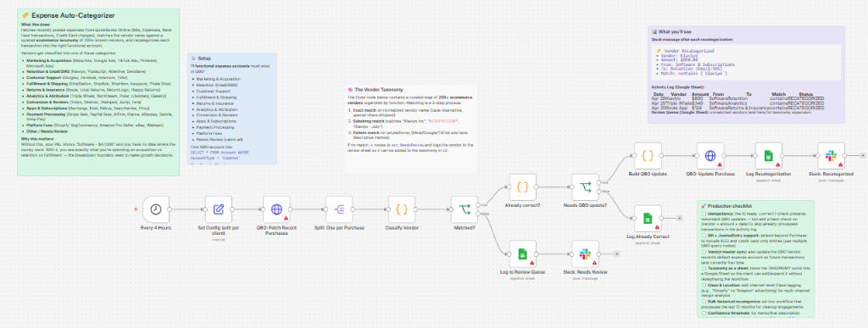Open the Already correct? code node
Screen dimensions: 868x328
522,187
